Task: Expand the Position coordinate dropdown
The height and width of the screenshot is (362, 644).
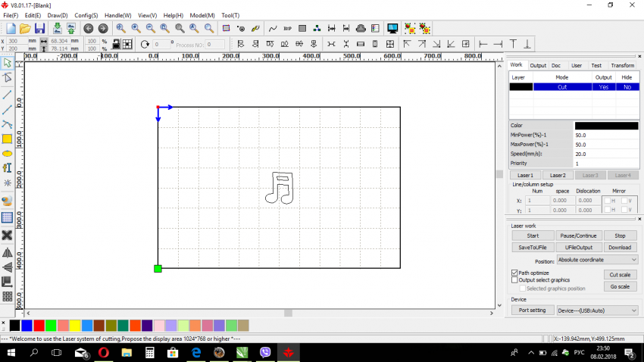Action: [x=597, y=260]
